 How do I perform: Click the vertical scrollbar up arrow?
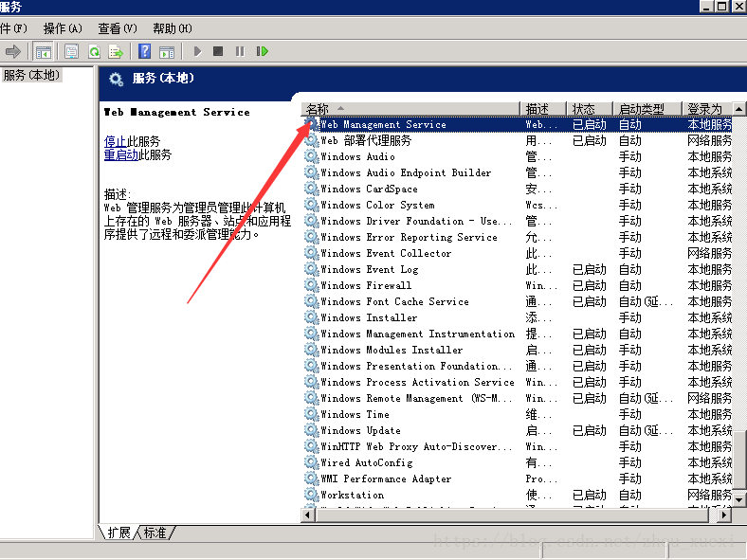738,109
